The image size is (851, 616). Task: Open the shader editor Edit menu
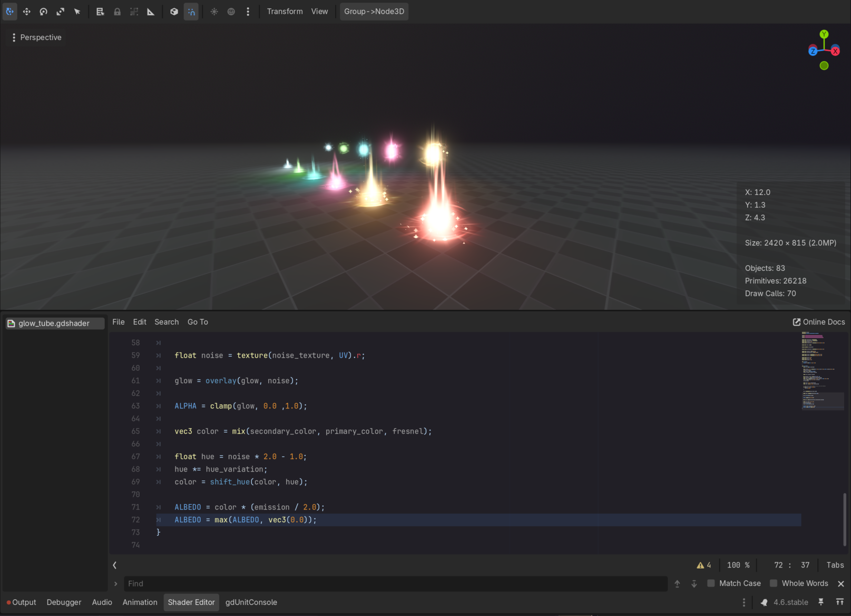(140, 322)
